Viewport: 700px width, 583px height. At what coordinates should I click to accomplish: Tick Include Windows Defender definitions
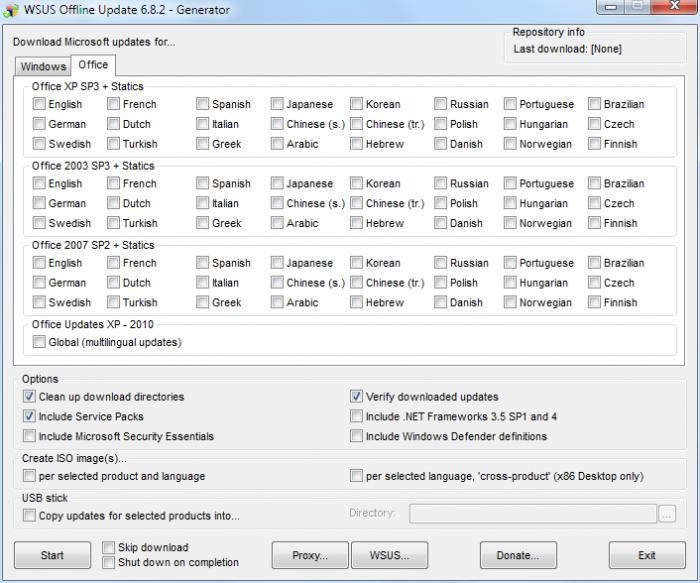click(357, 436)
